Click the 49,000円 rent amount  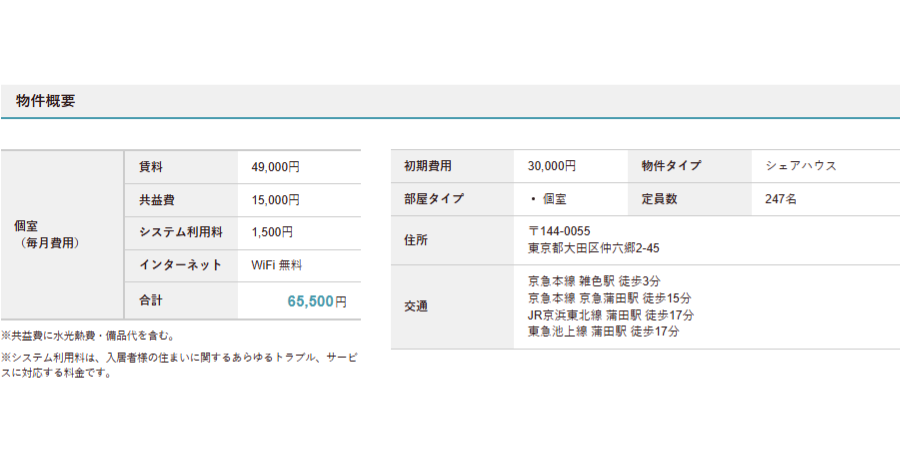click(275, 167)
